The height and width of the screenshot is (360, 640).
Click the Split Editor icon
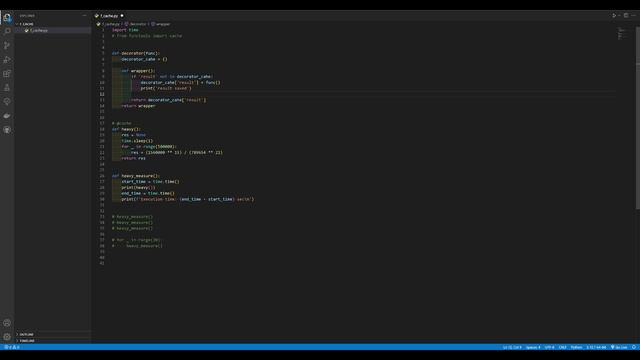coord(626,16)
